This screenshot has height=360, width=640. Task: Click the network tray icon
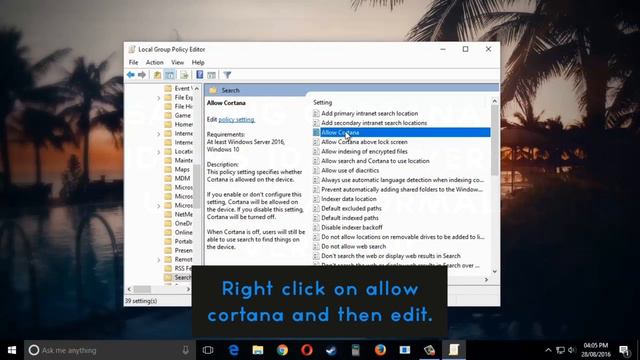(560, 350)
